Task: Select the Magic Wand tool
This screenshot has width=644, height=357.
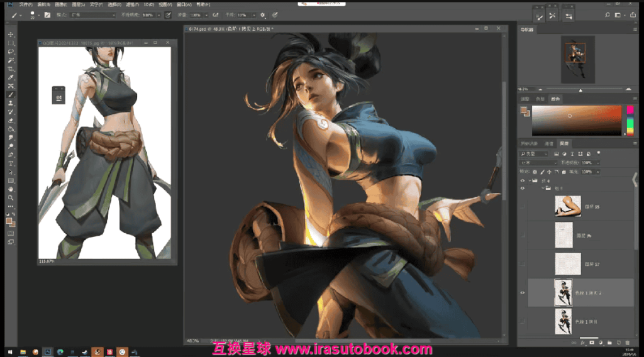Action: point(11,60)
